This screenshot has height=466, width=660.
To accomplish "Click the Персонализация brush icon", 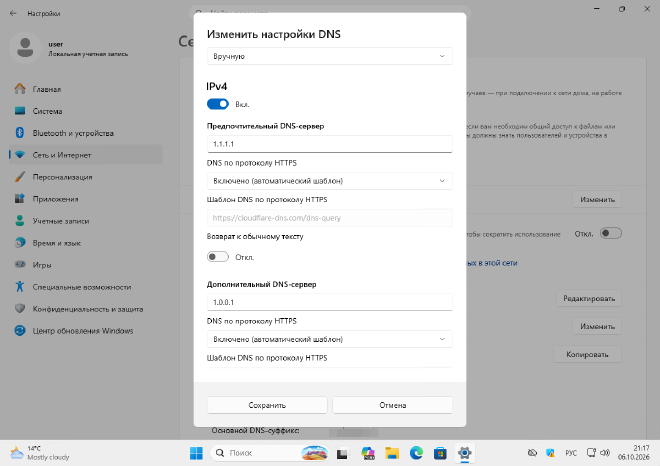I will click(x=20, y=177).
